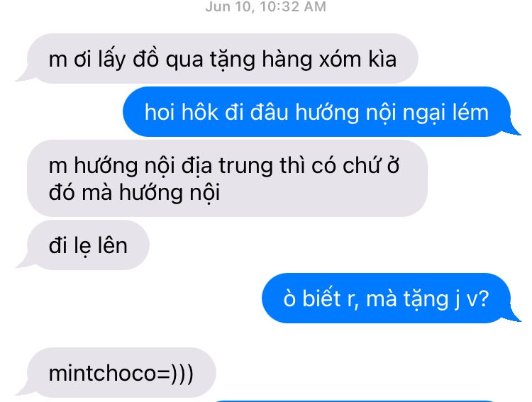Click the word 'kìa' ending the first message

point(382,59)
